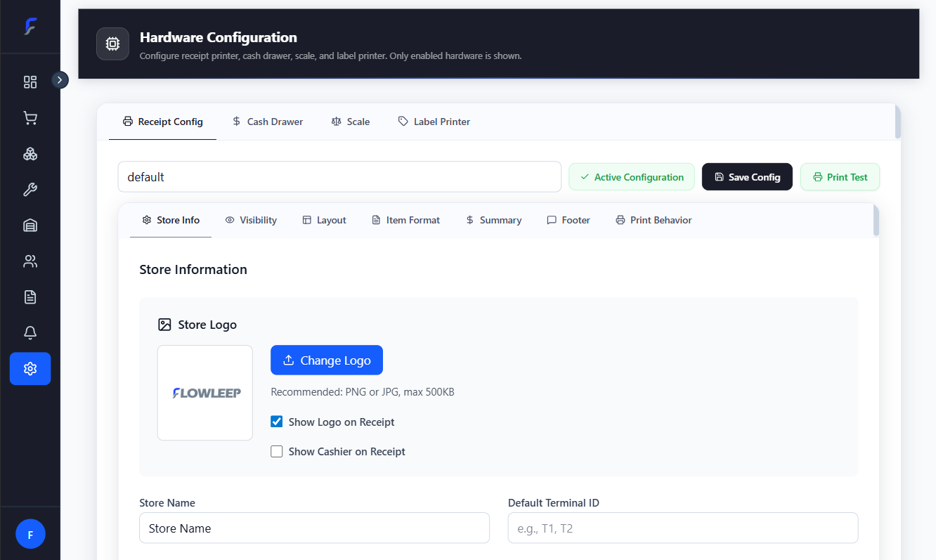The height and width of the screenshot is (560, 936).
Task: Open the Settings gear in the sidebar
Action: (30, 368)
